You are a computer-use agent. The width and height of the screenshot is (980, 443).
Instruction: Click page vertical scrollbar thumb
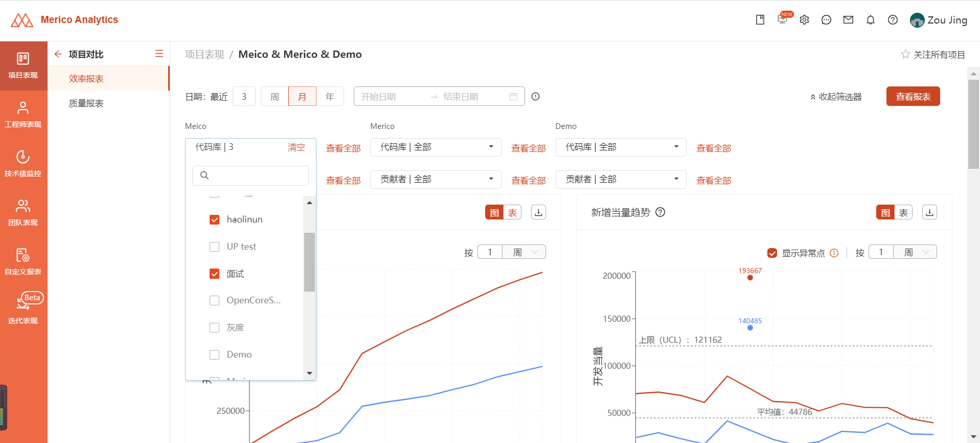(973, 124)
